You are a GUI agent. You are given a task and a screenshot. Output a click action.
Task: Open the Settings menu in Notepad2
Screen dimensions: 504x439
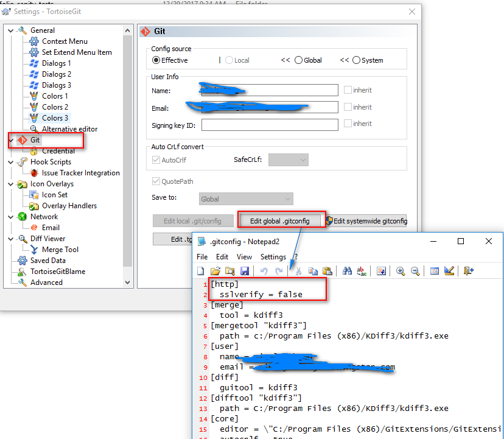coord(273,257)
